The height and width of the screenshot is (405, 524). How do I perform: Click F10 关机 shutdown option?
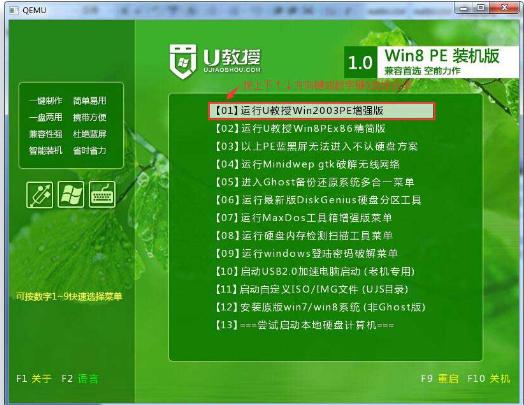(x=489, y=379)
